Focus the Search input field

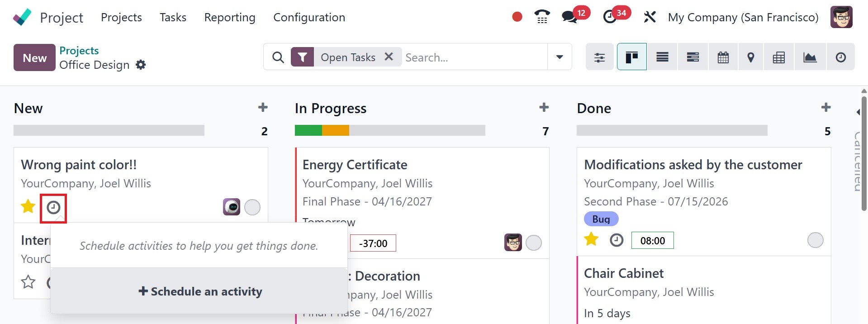coord(473,57)
